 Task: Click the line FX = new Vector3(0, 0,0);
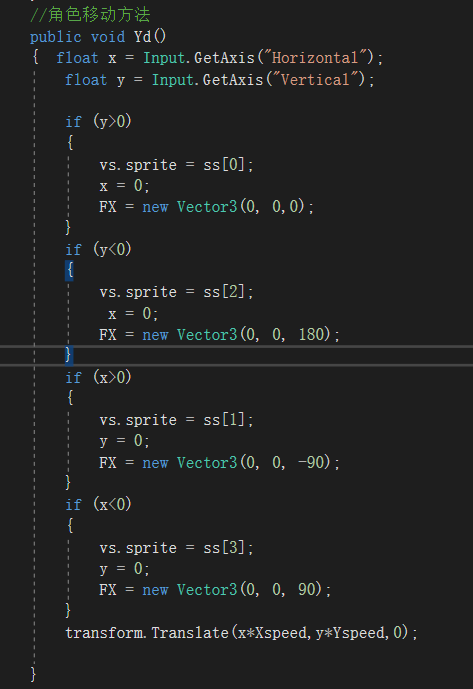tap(206, 207)
